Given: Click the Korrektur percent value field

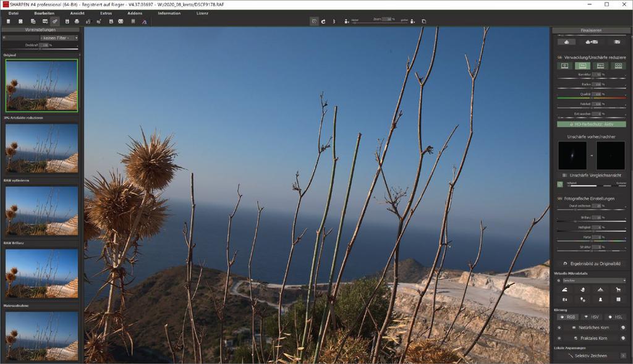Looking at the screenshot, I should coord(597,75).
